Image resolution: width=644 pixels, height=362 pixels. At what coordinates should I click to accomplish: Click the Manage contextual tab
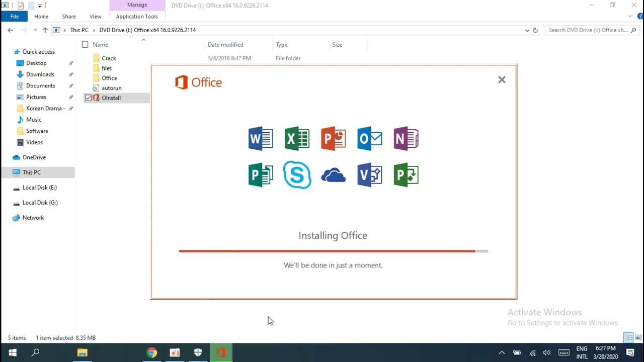pos(137,5)
